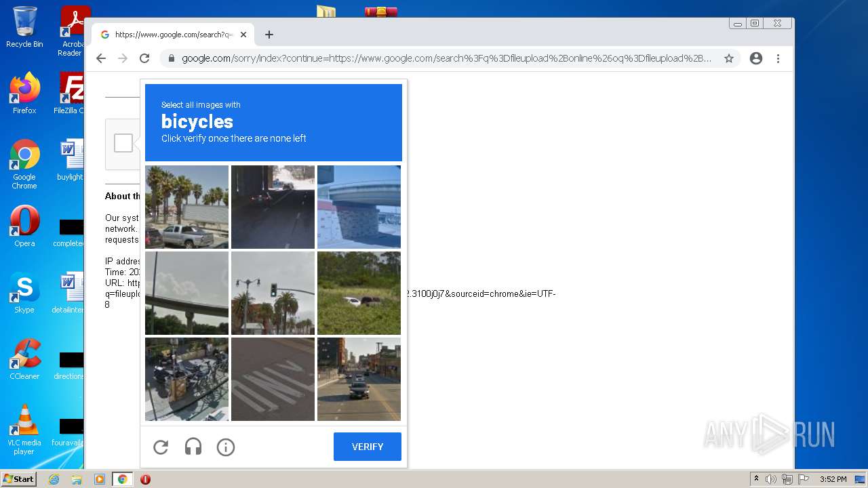
Task: Open Chrome's three-dot menu
Action: [x=778, y=58]
